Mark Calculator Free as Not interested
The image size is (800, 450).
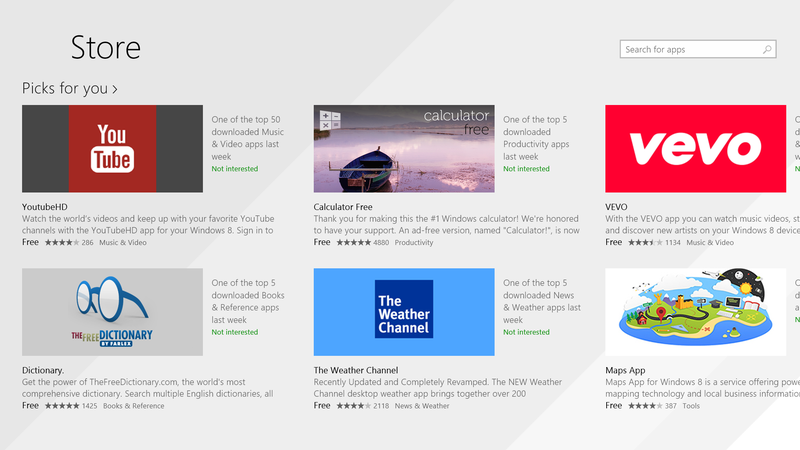point(527,169)
